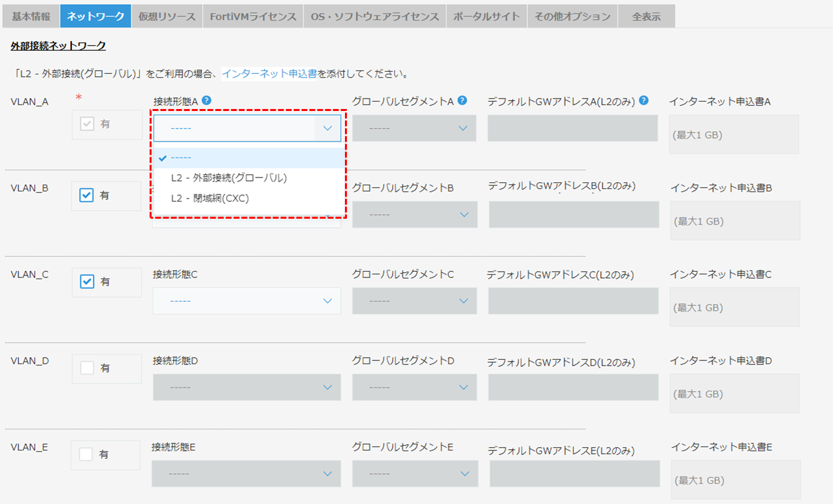Open the グローバルセグメントA dropdown
Viewport: 833px width, 504px height.
tap(414, 128)
